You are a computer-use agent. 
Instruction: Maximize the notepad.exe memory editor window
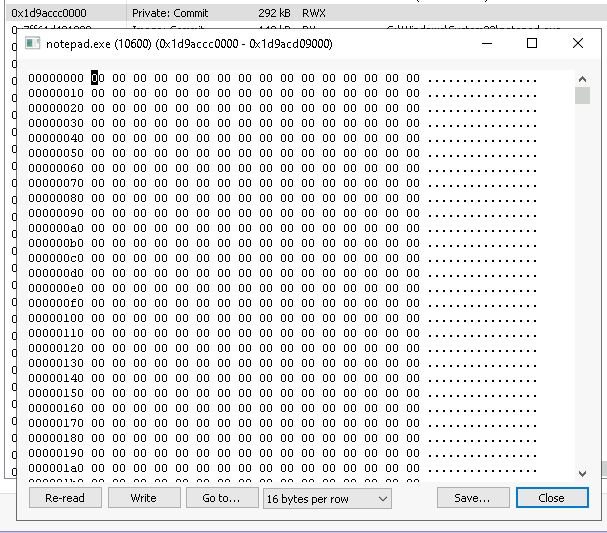click(x=532, y=44)
